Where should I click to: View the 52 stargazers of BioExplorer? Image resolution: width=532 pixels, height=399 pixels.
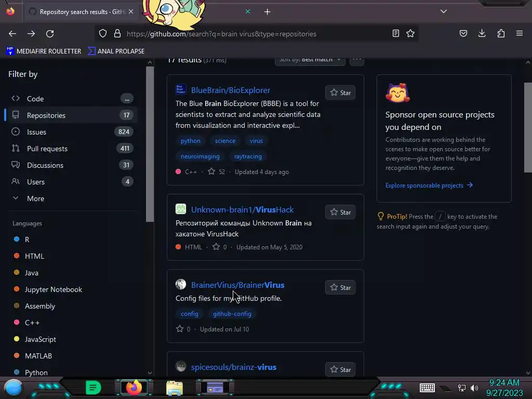[217, 171]
